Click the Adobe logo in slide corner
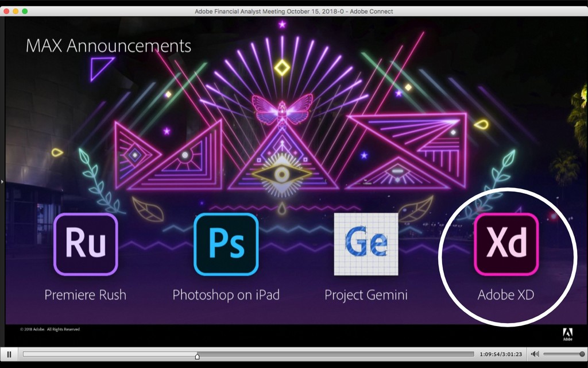588x368 pixels. pos(568,334)
